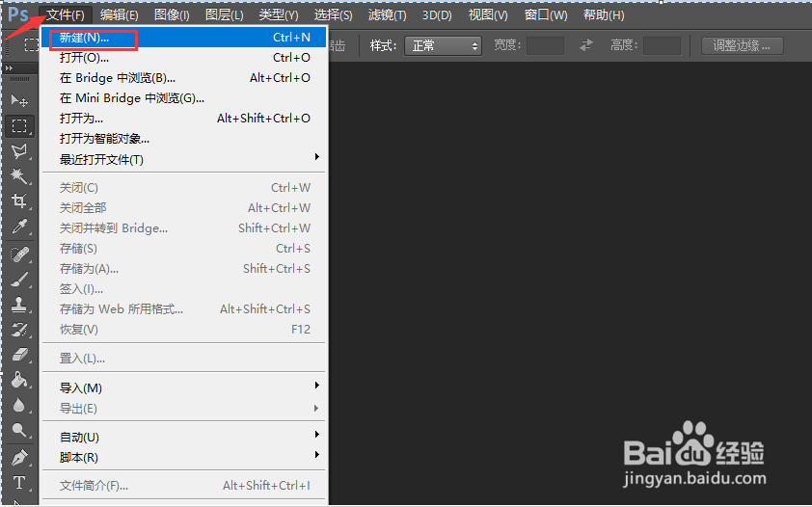The image size is (812, 507).
Task: Select the Crop tool
Action: coord(19,200)
